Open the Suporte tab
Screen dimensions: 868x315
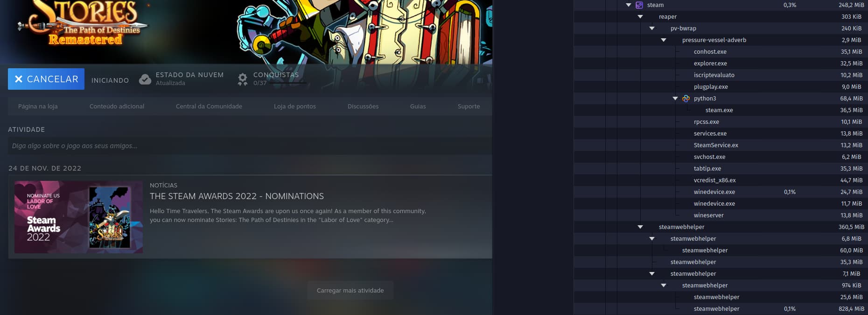469,107
